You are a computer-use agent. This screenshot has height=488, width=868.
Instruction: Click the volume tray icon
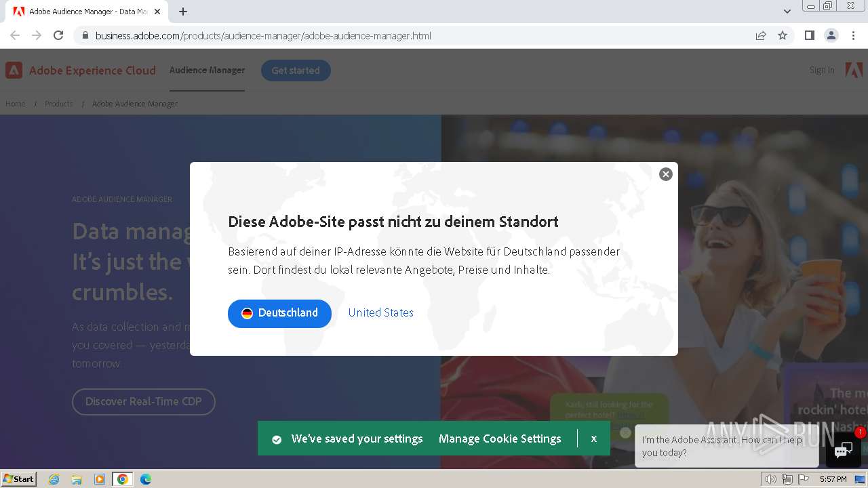coord(771,479)
